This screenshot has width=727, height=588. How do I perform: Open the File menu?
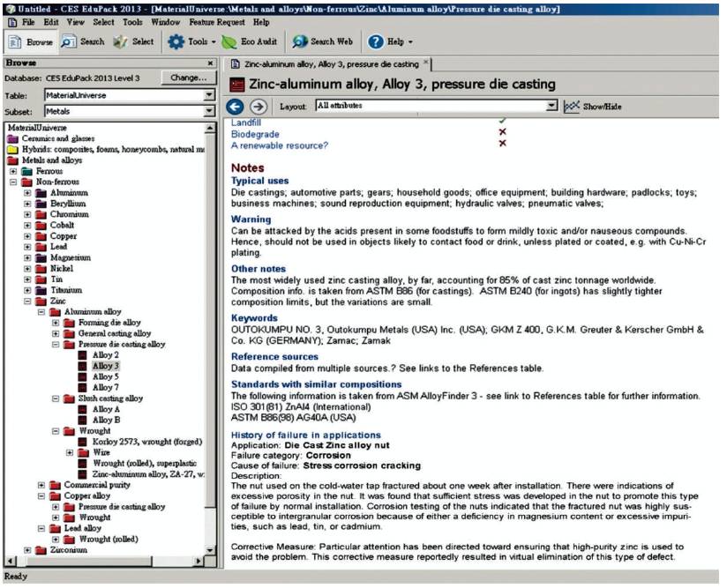click(x=28, y=22)
